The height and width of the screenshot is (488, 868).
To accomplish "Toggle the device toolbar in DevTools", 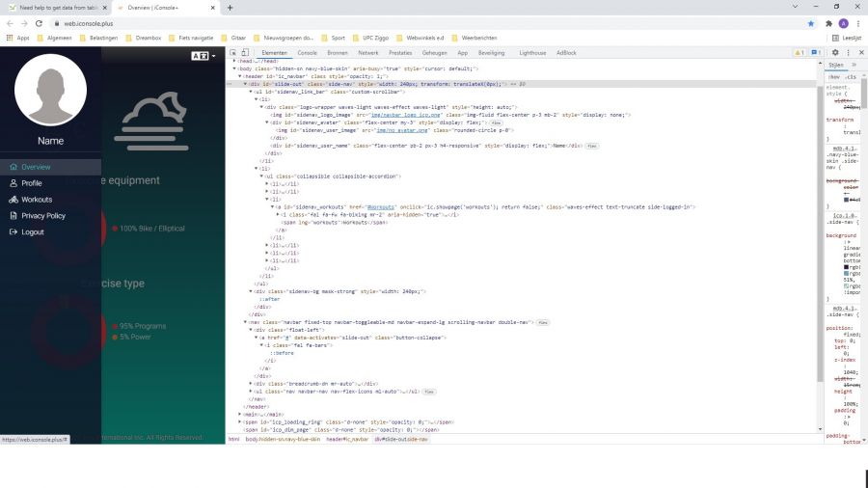I will [245, 53].
